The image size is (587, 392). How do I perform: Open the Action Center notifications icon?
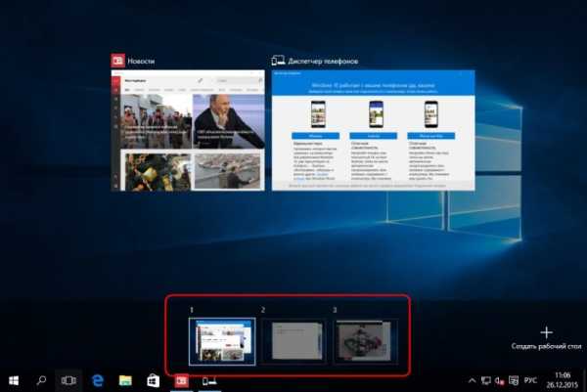coord(511,379)
